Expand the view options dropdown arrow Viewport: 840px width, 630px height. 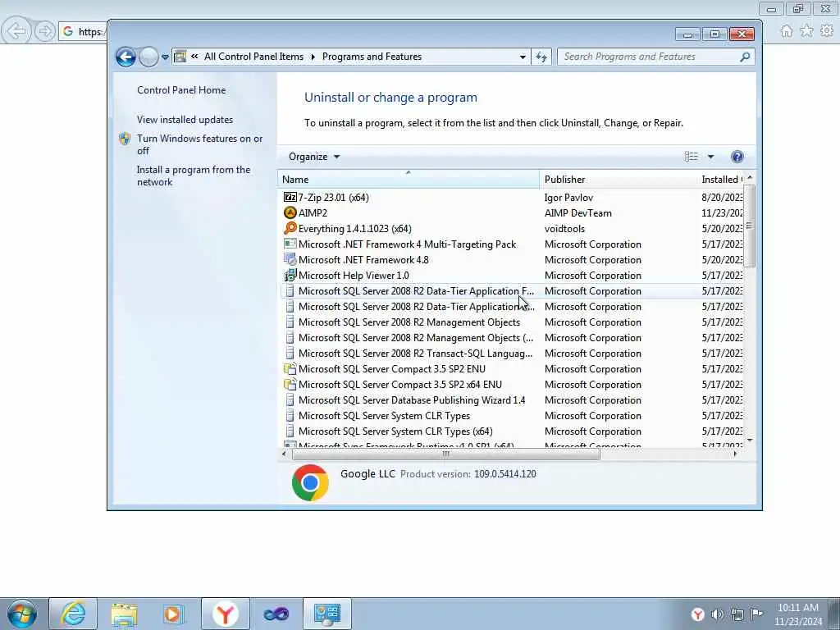coord(710,157)
